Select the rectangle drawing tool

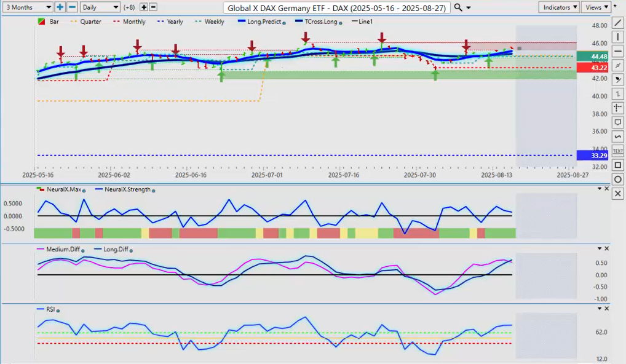[x=618, y=165]
